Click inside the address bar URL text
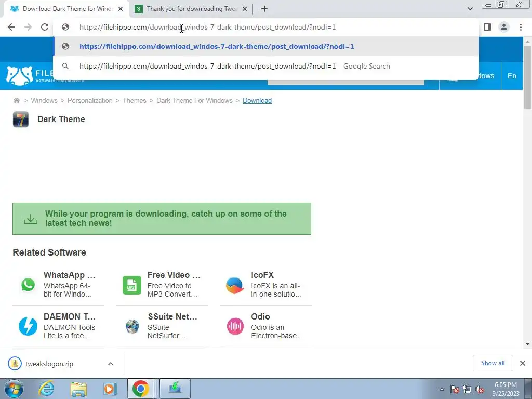532x399 pixels. [x=207, y=27]
